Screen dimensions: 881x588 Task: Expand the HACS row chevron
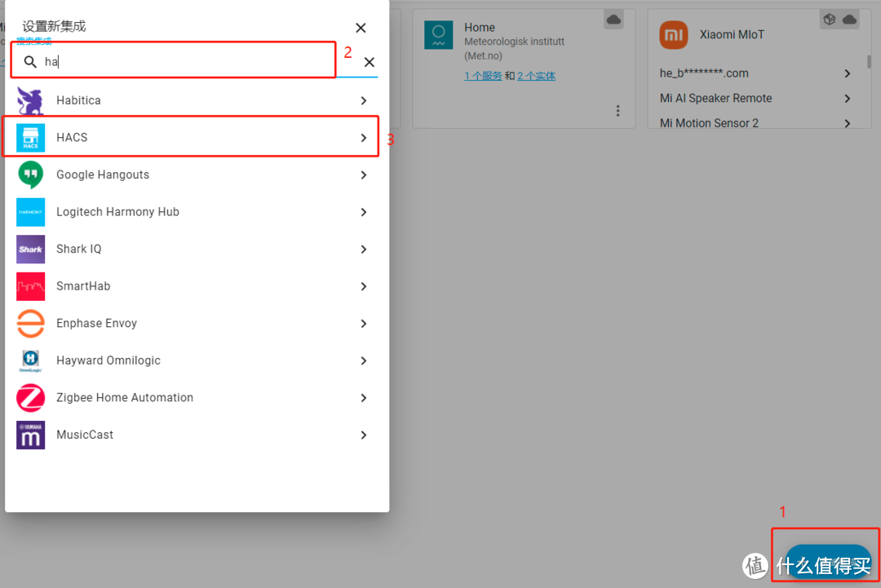(x=364, y=138)
